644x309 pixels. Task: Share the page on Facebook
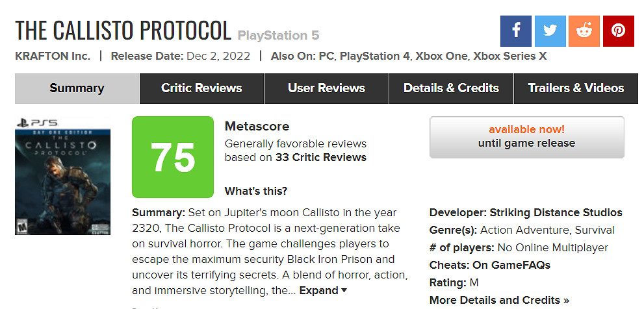[516, 31]
